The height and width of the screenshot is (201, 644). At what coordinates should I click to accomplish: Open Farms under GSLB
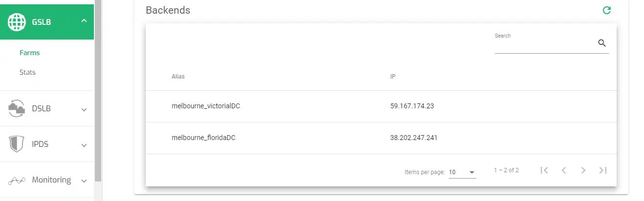(x=30, y=53)
